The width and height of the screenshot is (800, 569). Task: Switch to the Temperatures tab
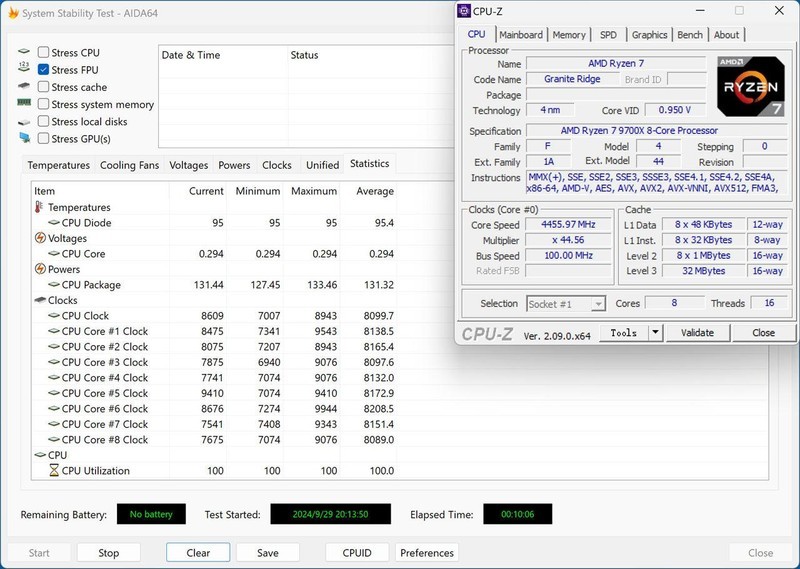click(x=58, y=165)
